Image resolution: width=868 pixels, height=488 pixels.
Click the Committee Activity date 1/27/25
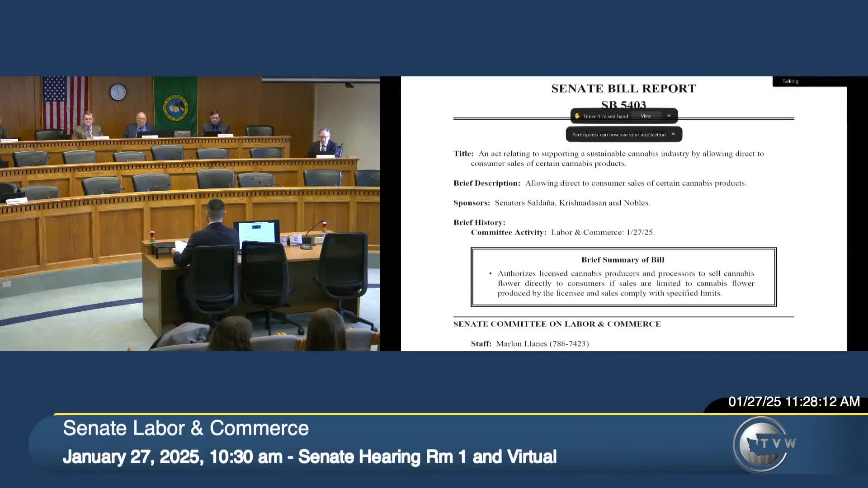click(x=640, y=232)
